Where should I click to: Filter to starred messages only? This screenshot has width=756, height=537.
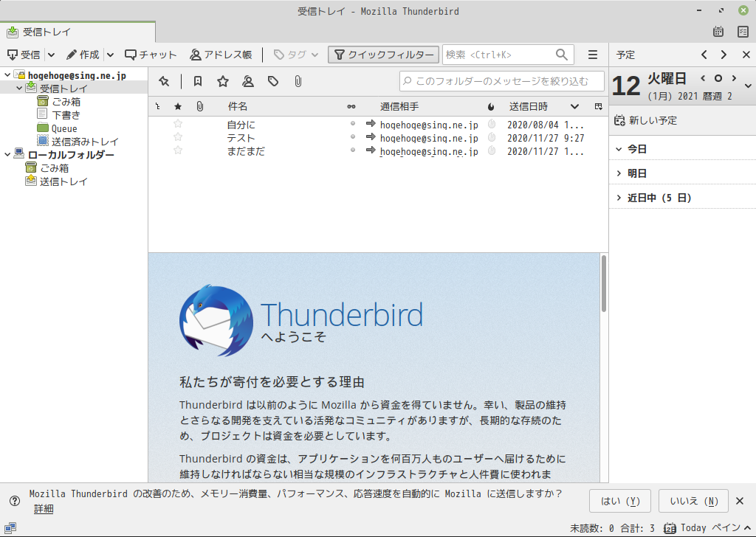223,81
